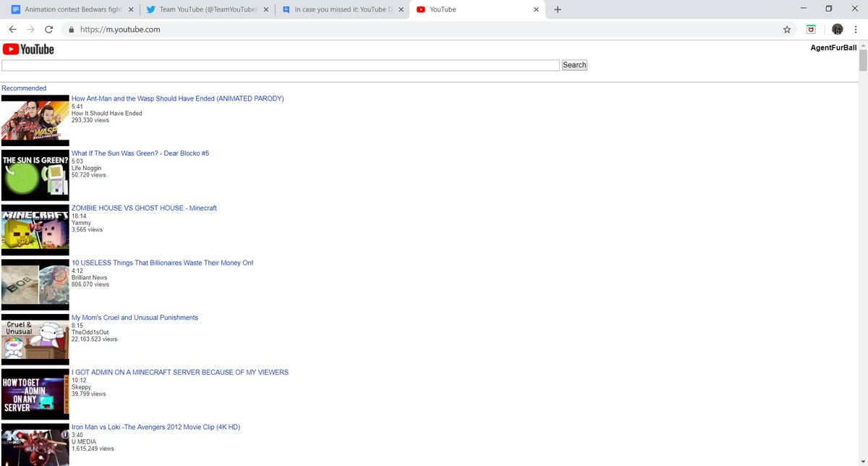The image size is (868, 466).
Task: Click the Cruel & Unusual thumbnail
Action: coord(35,339)
